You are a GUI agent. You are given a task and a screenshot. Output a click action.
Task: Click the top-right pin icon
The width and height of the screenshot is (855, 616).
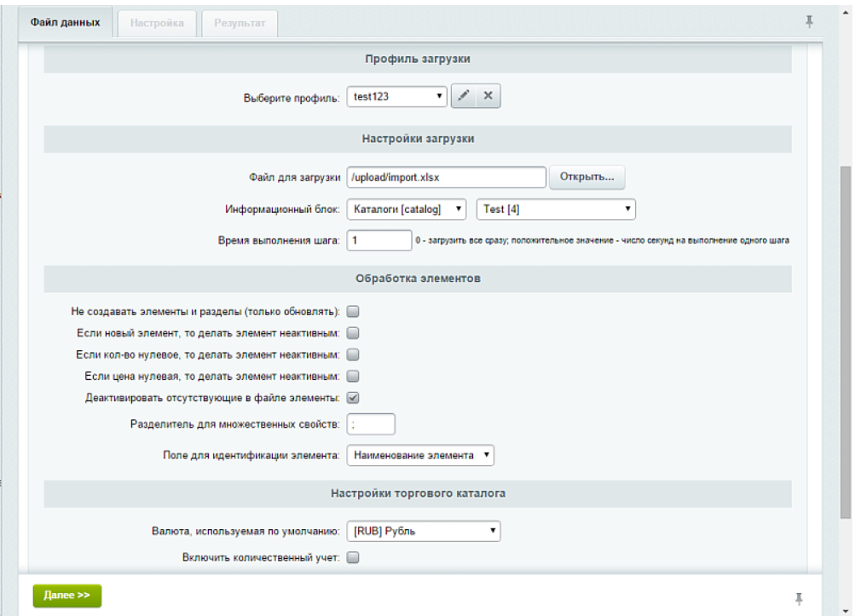(809, 22)
